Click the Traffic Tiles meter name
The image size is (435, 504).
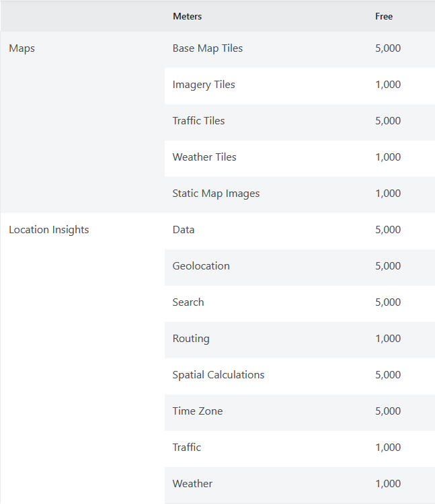[198, 121]
